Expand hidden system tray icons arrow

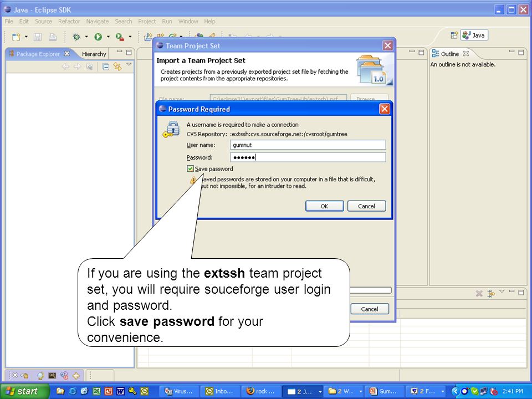pos(455,391)
